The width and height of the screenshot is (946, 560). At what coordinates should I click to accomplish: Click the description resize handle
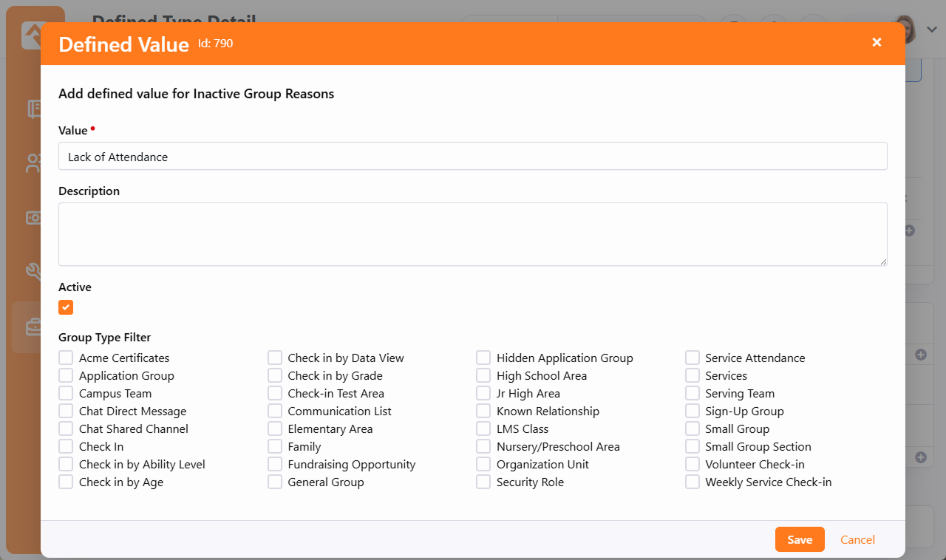point(882,261)
